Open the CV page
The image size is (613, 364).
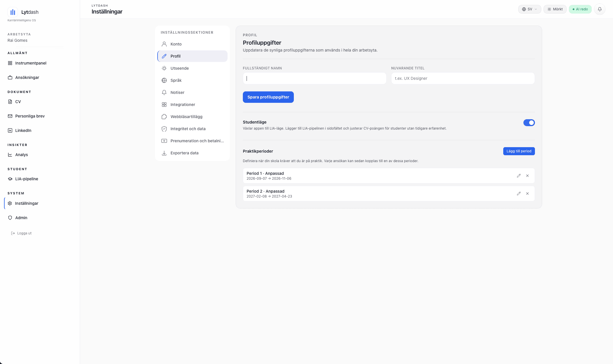[18, 102]
